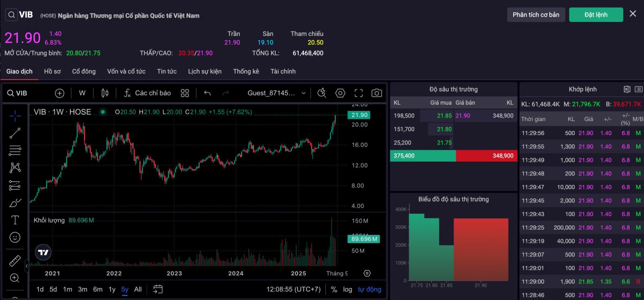The width and height of the screenshot is (644, 300).
Task: Click bid price 21.85 in market depth
Action: coord(444,115)
